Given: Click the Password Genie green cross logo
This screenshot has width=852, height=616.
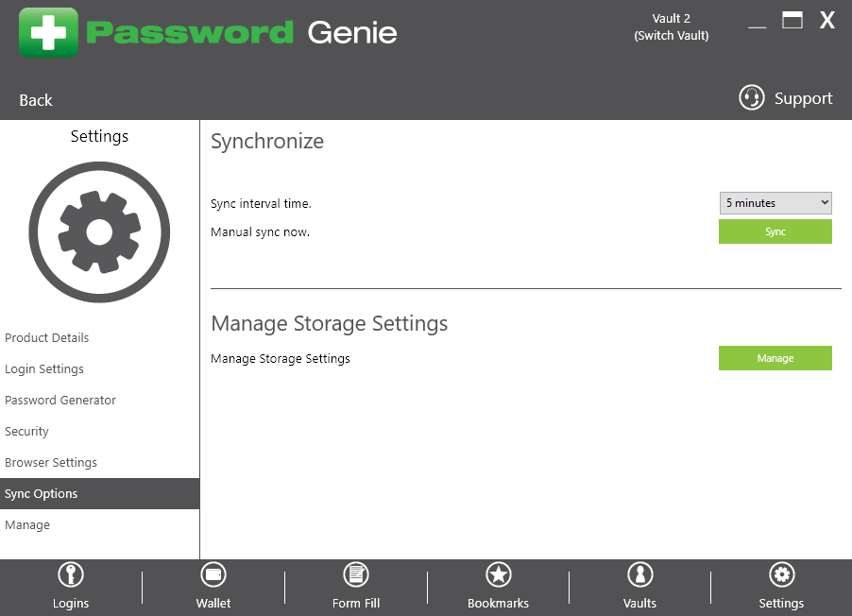Looking at the screenshot, I should click(x=48, y=33).
